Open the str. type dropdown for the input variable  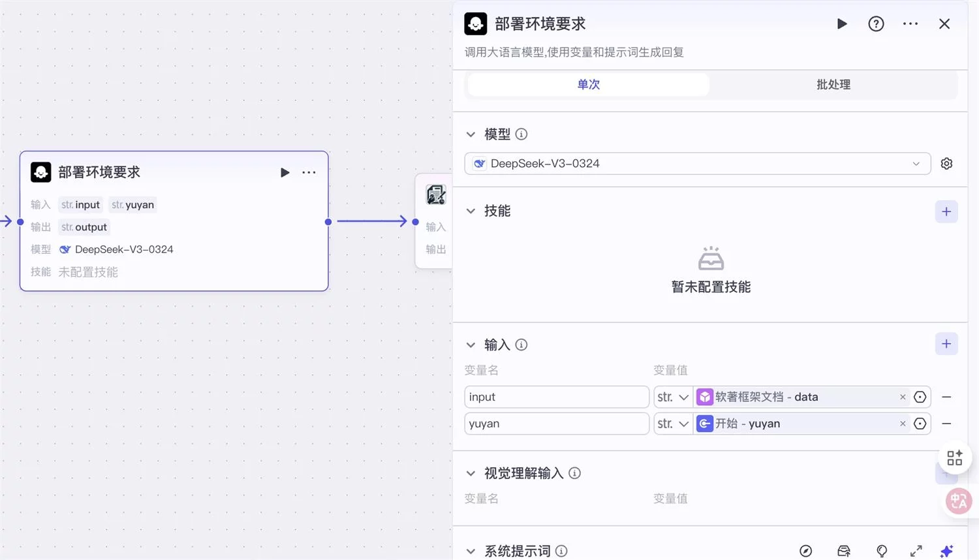(x=672, y=396)
